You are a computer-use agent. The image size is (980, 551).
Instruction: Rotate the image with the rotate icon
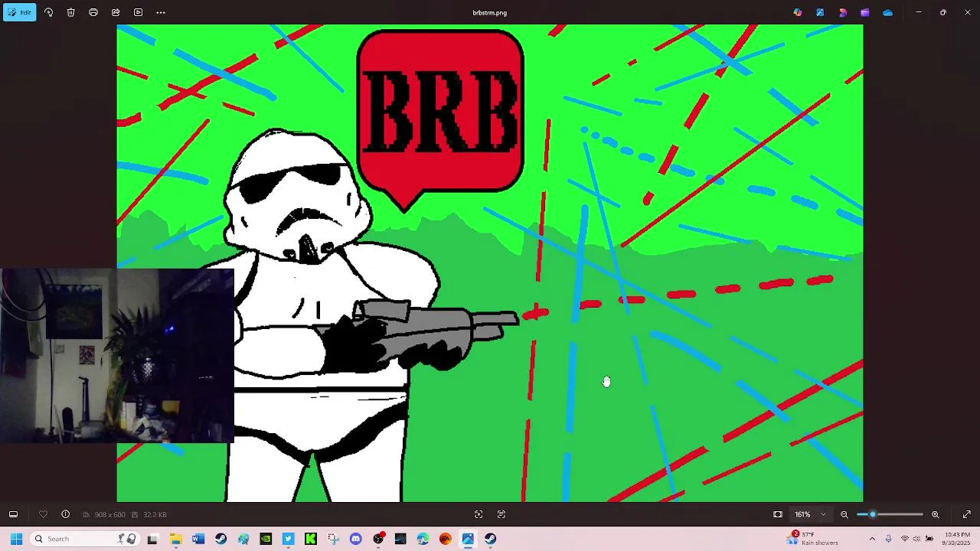[x=48, y=12]
